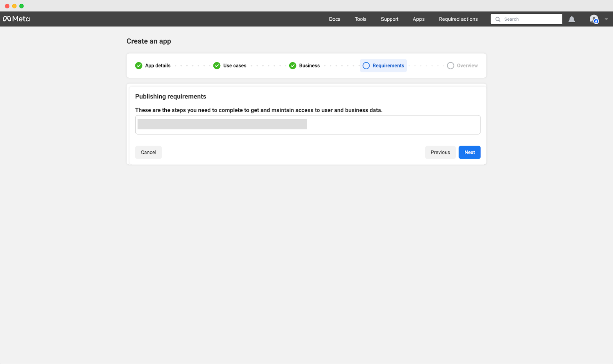613x364 pixels.
Task: Expand the publishing requirements selector field
Action: [308, 125]
